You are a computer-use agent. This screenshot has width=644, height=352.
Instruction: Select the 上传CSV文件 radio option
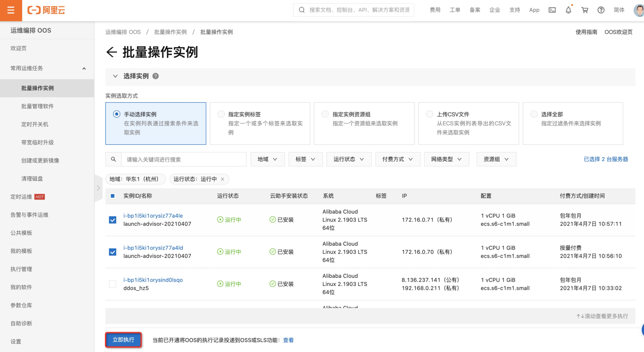(x=429, y=114)
